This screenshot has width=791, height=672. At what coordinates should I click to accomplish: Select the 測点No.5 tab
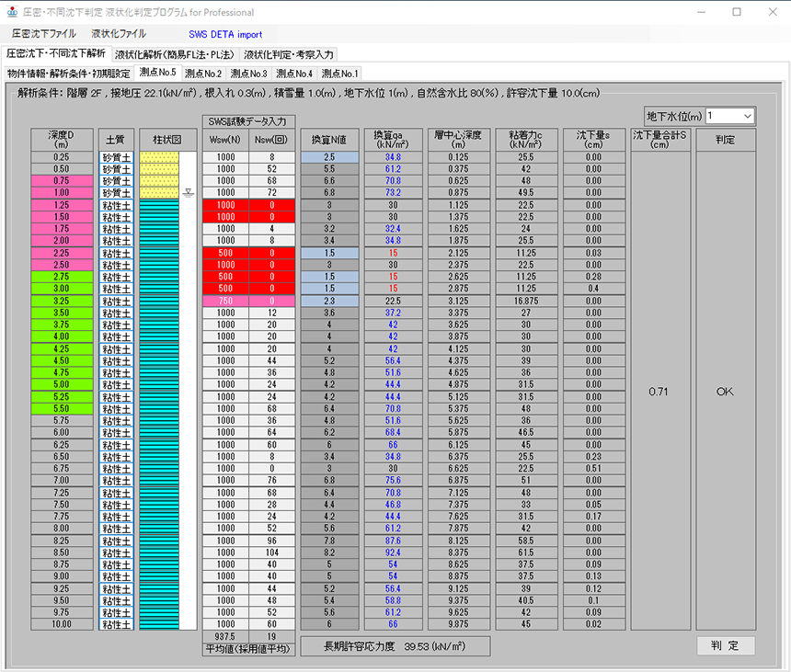[158, 73]
